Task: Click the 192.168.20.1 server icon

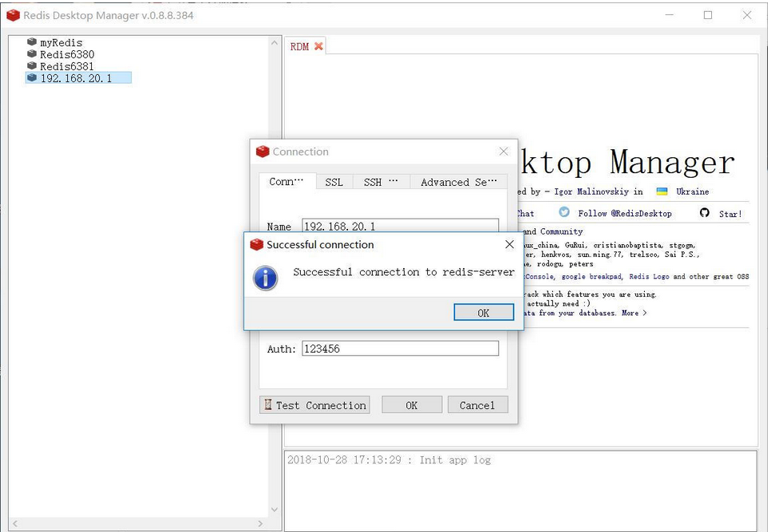Action: (x=32, y=77)
